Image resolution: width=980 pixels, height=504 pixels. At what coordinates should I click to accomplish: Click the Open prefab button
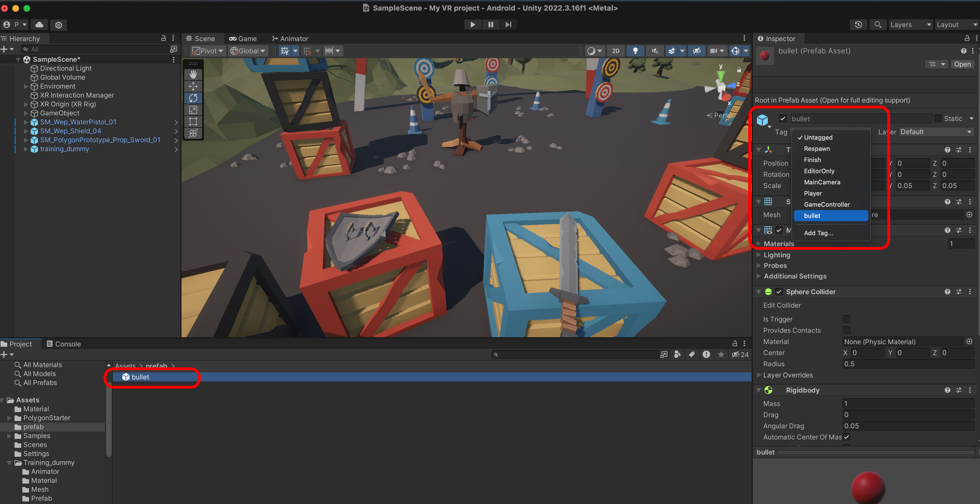tap(962, 64)
